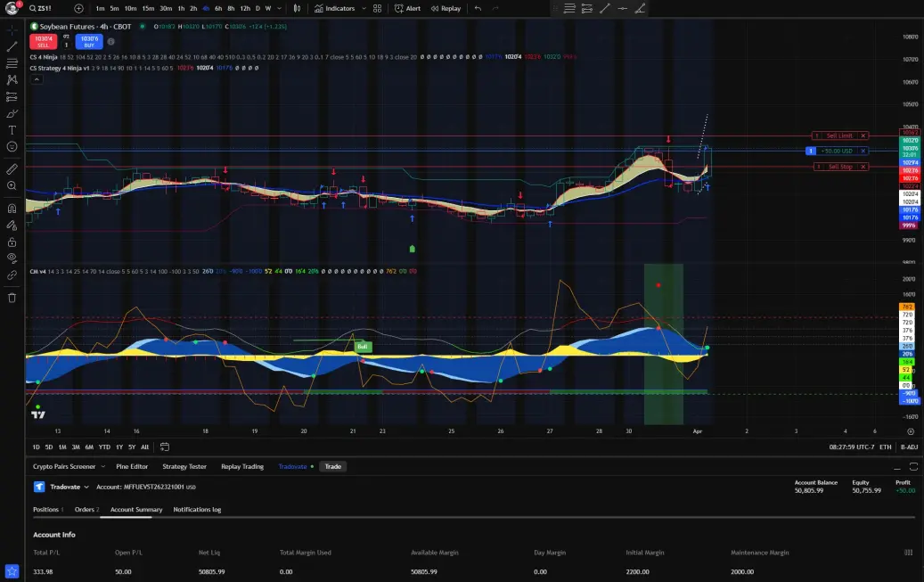The width and height of the screenshot is (924, 582).
Task: Select the YTD date range
Action: tap(104, 447)
